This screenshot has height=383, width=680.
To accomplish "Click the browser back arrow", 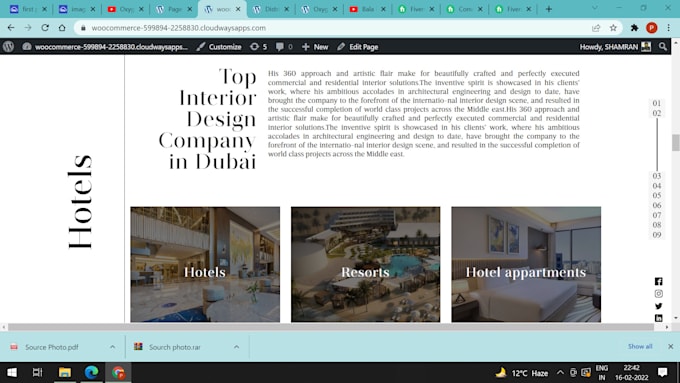I will (x=11, y=28).
